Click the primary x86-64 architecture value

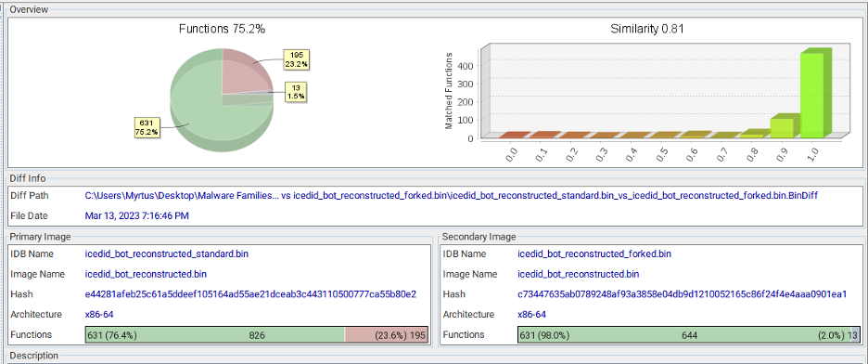(99, 315)
